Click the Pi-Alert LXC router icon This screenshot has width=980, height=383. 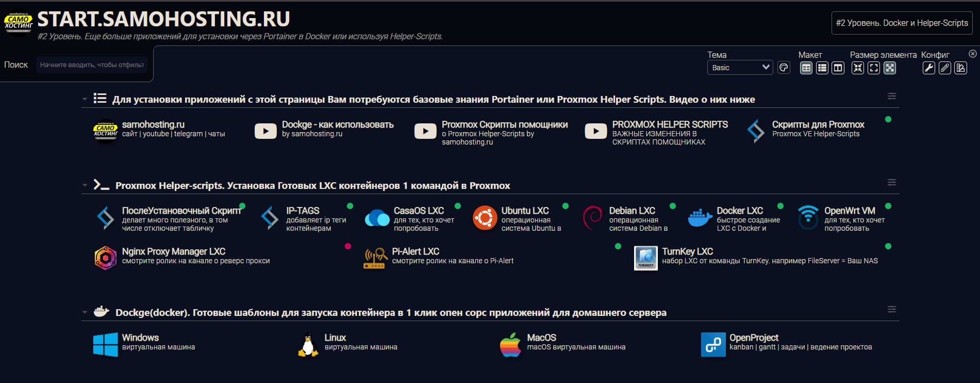click(x=375, y=259)
